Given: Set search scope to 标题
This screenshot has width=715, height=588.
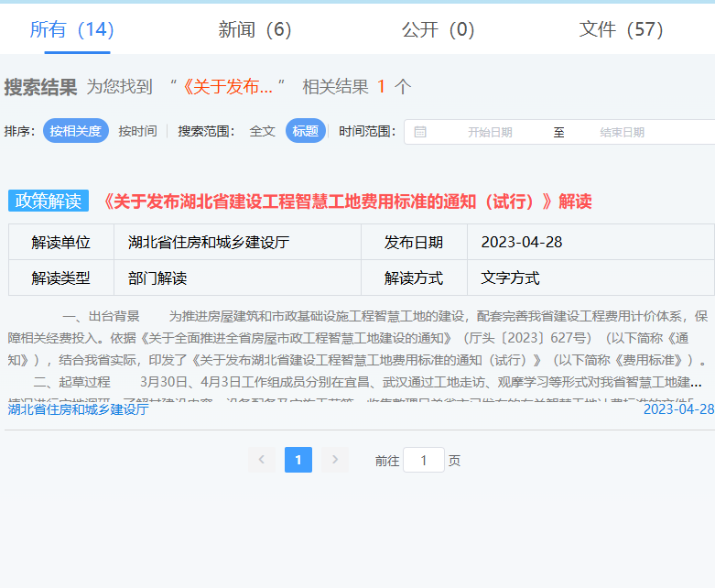Looking at the screenshot, I should (x=306, y=131).
